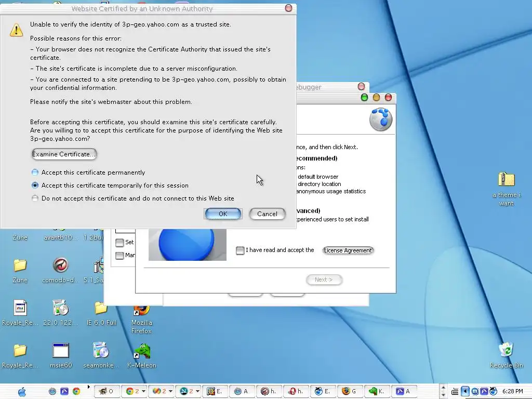The image size is (532, 399).
Task: Switch to the 'O' taskbar button
Action: (106, 391)
